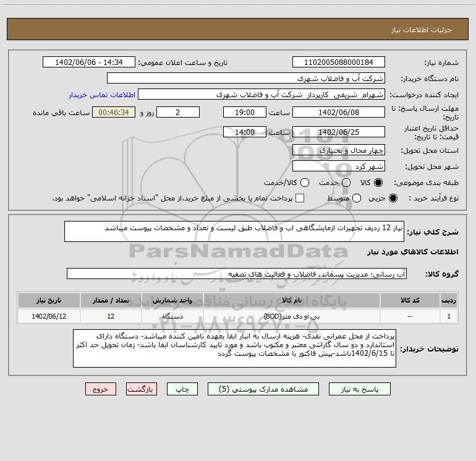Click the price validity date 1402/06/25
Image resolution: width=476 pixels, height=461 pixels.
[339, 132]
